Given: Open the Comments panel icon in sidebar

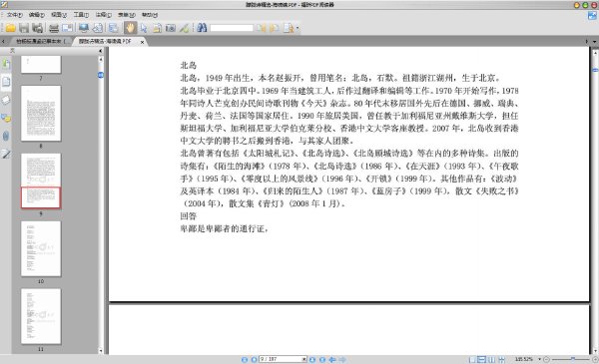Looking at the screenshot, I should (x=6, y=118).
